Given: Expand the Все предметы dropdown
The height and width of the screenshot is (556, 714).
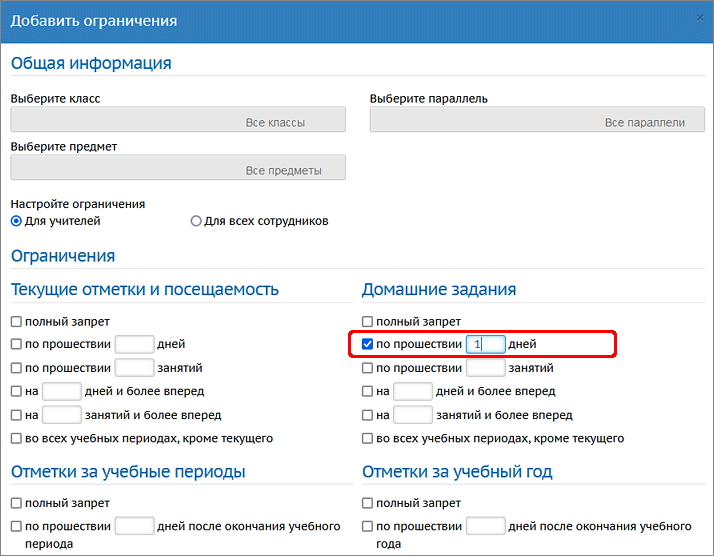Looking at the screenshot, I should pos(178,169).
